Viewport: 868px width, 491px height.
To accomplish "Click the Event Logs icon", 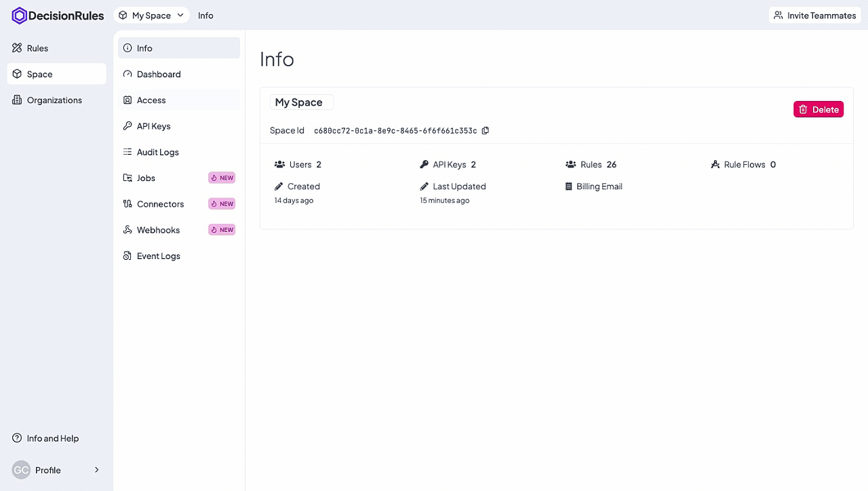I will pyautogui.click(x=127, y=256).
